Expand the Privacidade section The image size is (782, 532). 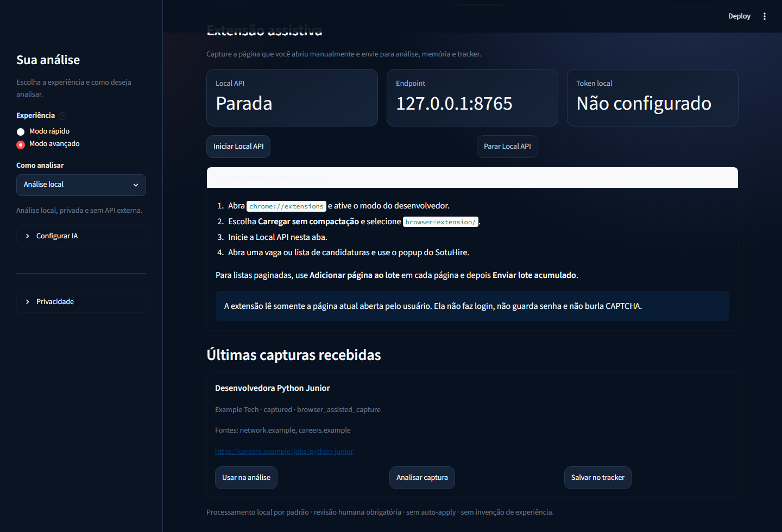coord(81,302)
